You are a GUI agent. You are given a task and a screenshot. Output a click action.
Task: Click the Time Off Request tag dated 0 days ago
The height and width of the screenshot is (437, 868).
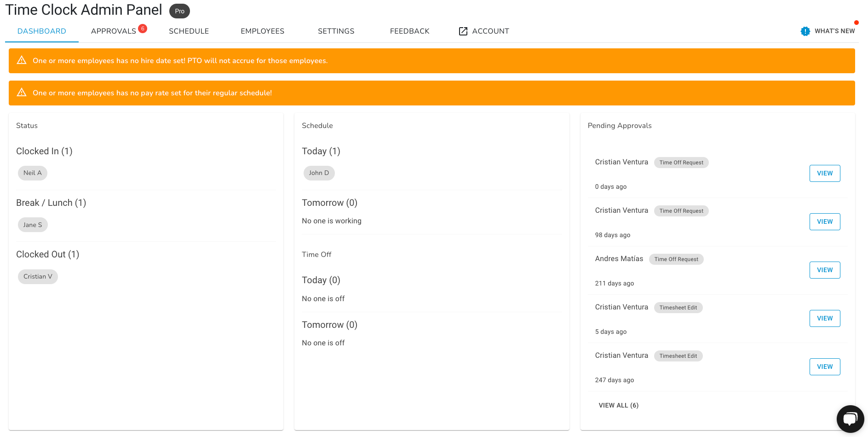[x=681, y=163]
